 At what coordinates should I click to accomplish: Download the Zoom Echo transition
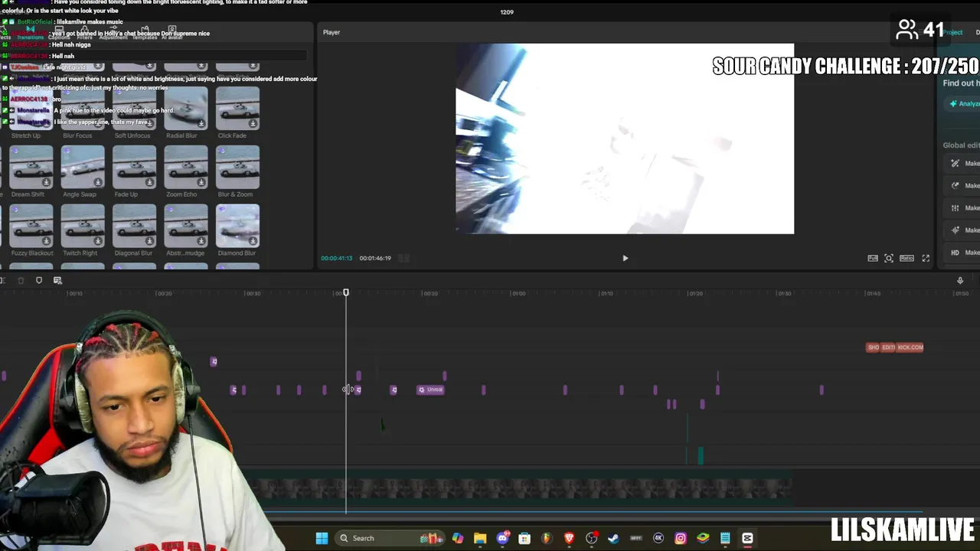201,182
